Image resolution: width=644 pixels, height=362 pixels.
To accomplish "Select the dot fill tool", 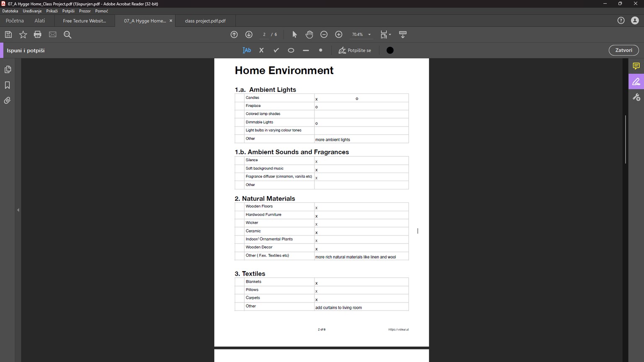I will pos(321,50).
